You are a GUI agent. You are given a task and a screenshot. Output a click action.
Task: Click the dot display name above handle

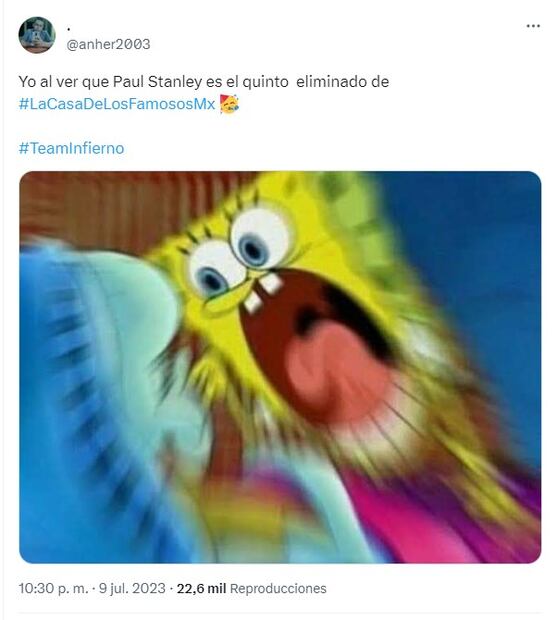(x=69, y=29)
